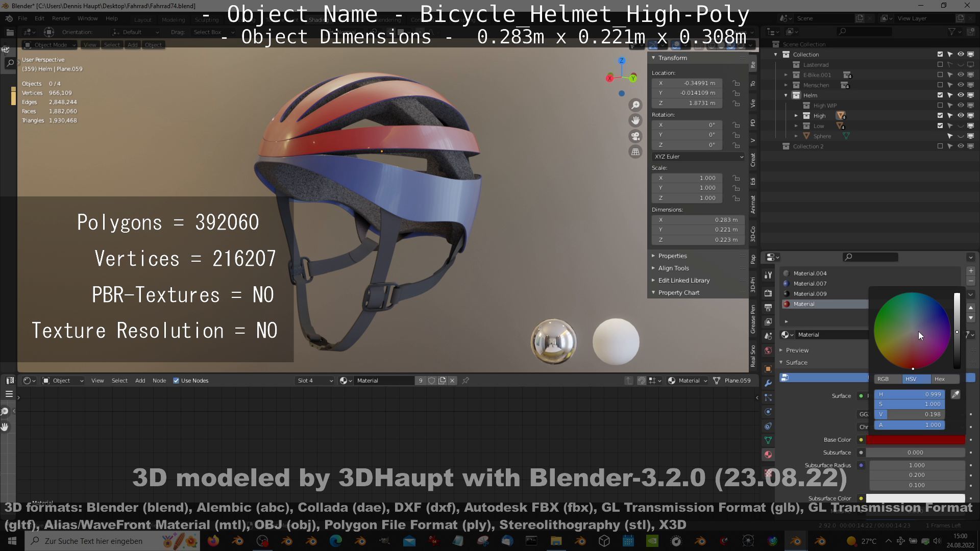Disable the Helm collection checkbox

point(940,95)
